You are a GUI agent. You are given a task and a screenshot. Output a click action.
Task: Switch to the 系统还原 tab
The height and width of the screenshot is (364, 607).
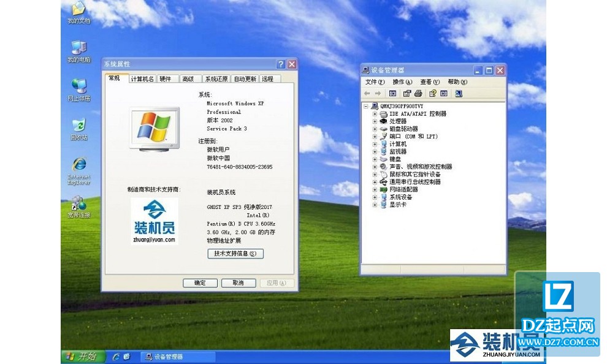(216, 78)
